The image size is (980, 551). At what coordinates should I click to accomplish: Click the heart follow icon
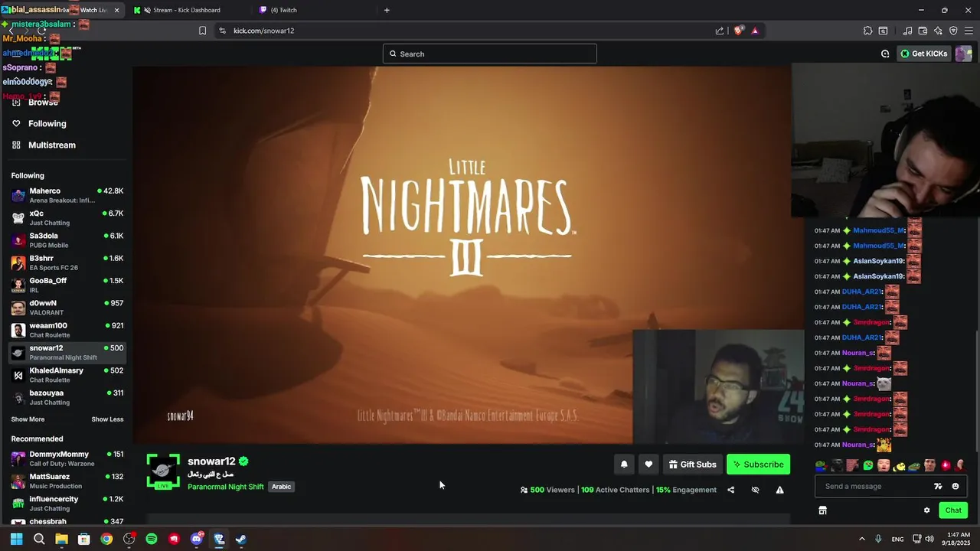coord(648,465)
